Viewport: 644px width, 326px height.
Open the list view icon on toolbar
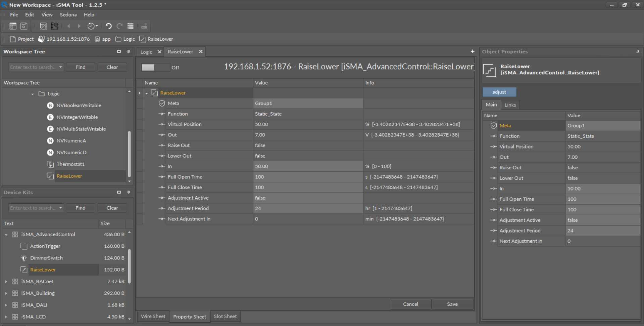pyautogui.click(x=131, y=26)
